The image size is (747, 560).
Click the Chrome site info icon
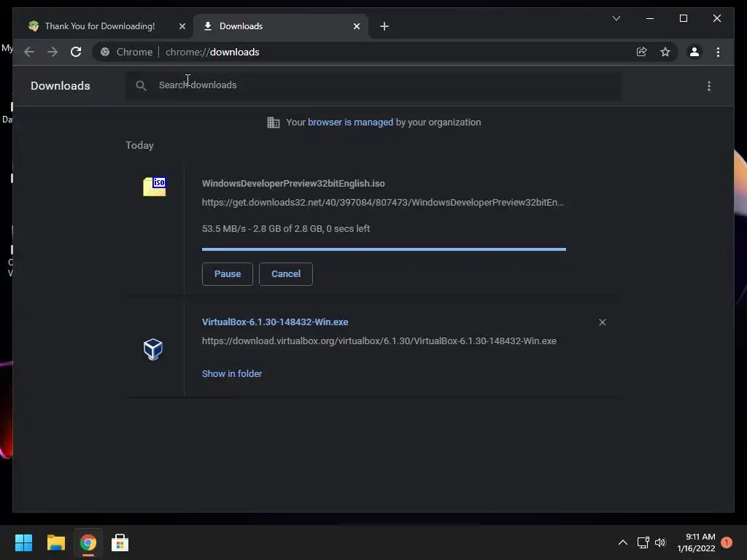tap(105, 52)
